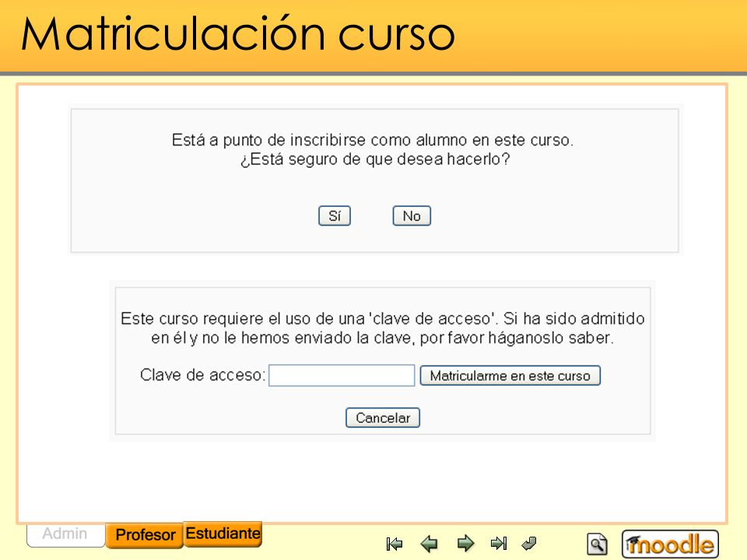
Task: Click 'Está a punto de inscribirse' text
Action: 373,140
